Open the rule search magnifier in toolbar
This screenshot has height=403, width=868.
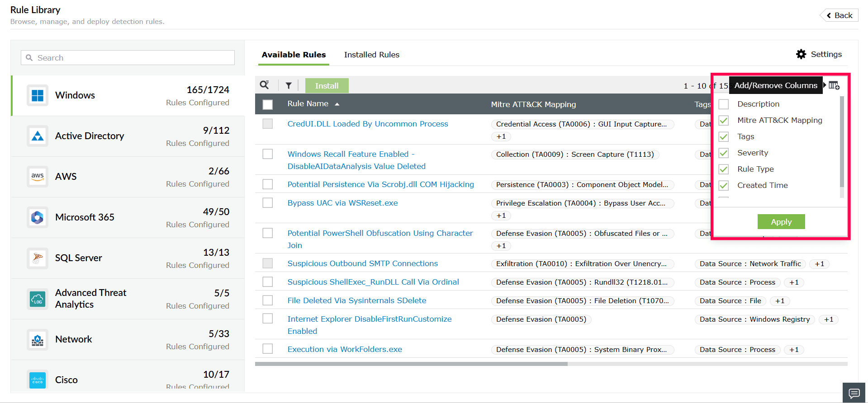coord(265,85)
